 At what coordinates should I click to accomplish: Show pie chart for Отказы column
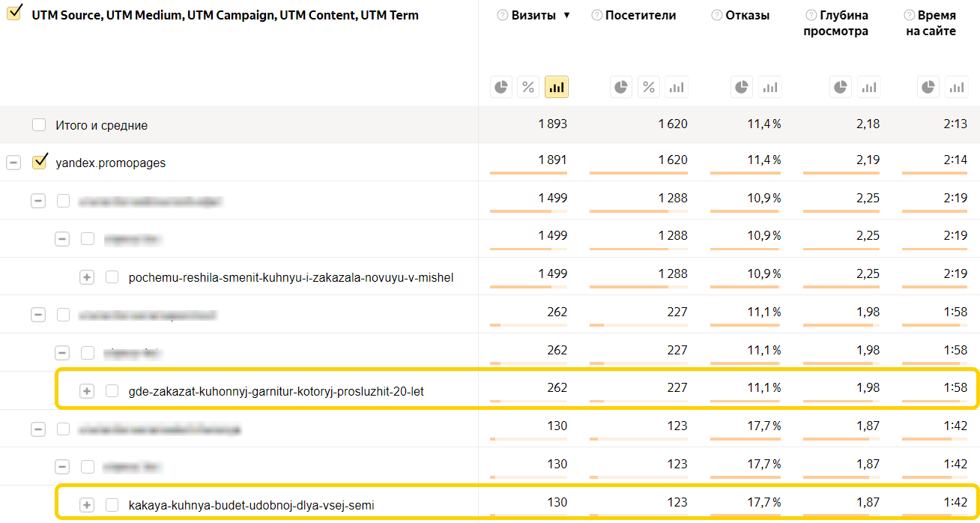742,87
